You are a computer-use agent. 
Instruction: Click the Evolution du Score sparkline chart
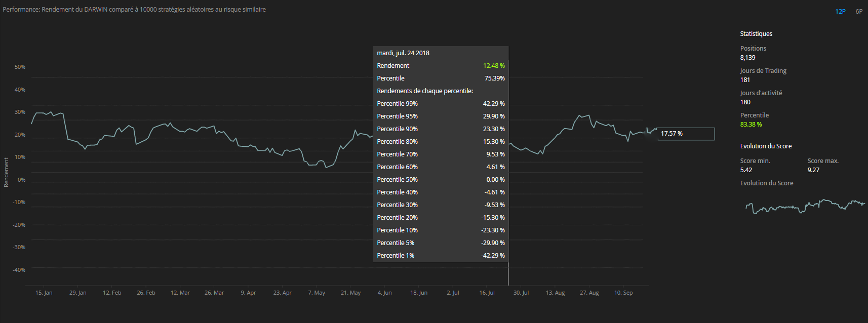pyautogui.click(x=805, y=206)
